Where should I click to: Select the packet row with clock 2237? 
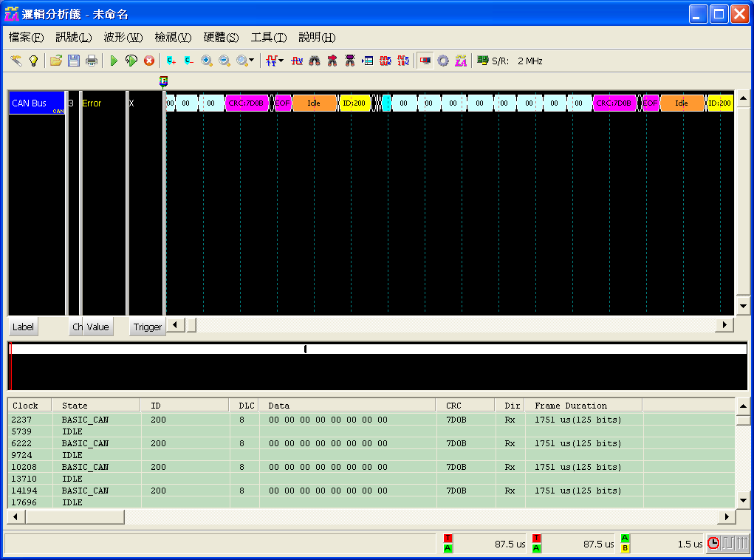(371, 420)
